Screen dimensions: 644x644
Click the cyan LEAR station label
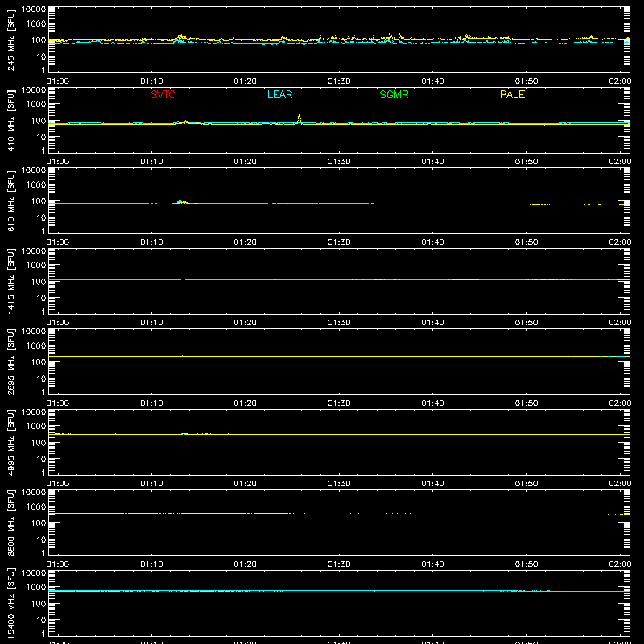pyautogui.click(x=279, y=94)
